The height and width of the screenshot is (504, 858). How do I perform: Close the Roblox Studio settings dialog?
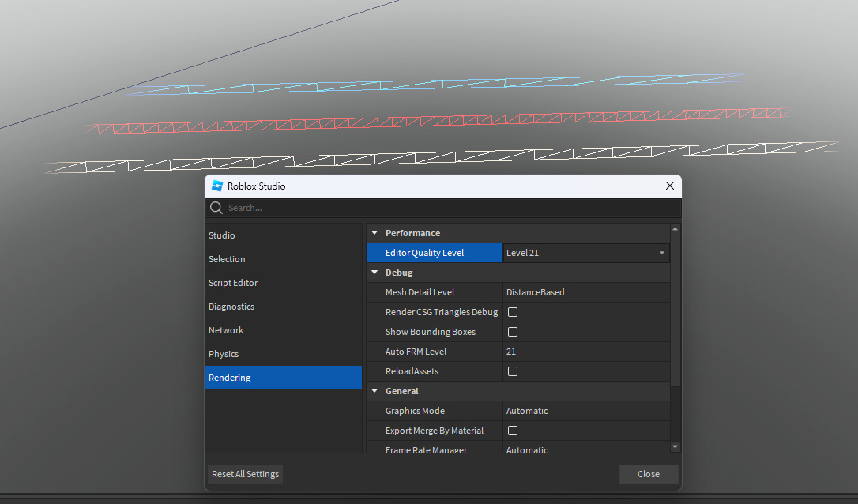[x=669, y=186]
